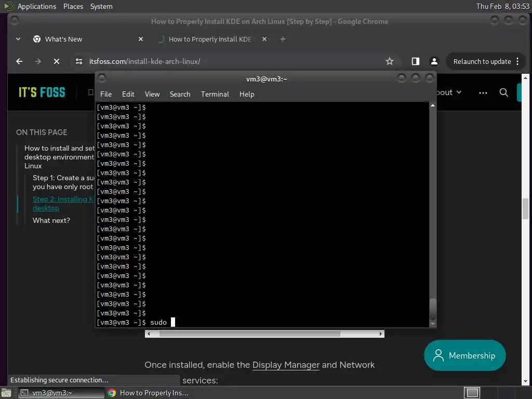Image resolution: width=532 pixels, height=399 pixels.
Task: Switch to the How to Properly Install KDE tab
Action: [210, 39]
